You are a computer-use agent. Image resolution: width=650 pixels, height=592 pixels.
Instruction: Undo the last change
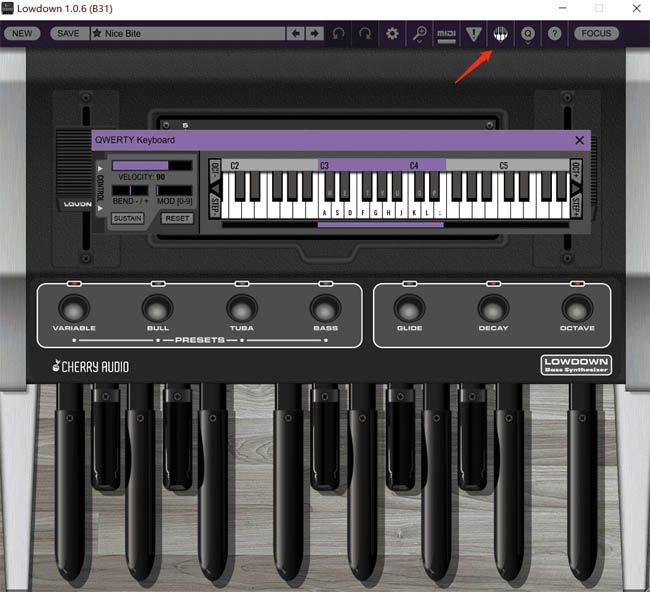tap(338, 33)
